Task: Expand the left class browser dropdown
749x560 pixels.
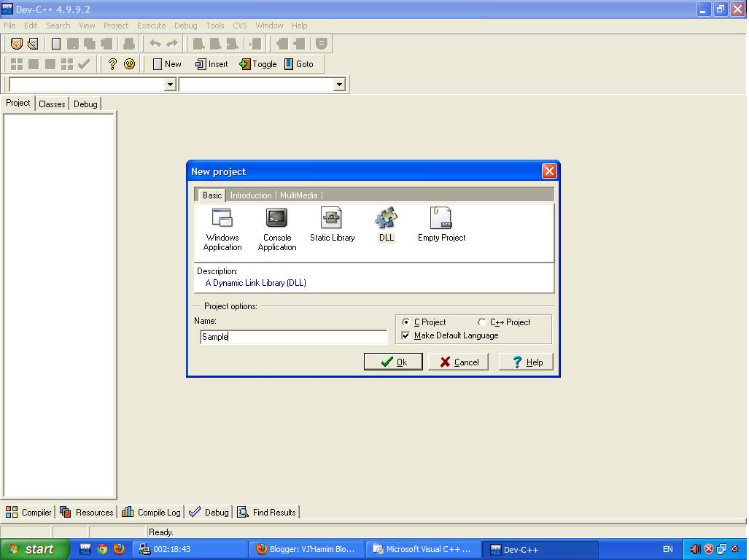Action: point(170,85)
